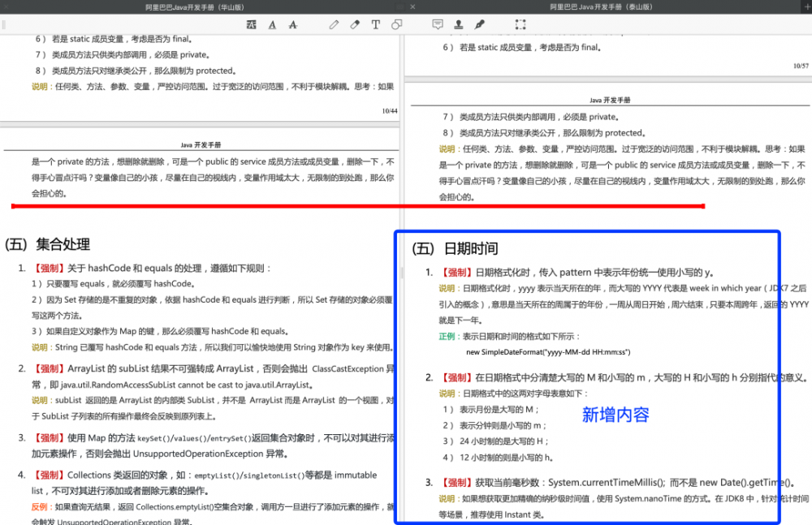Activate the eraser tool
Screen dimensions: 812x525
pos(354,24)
